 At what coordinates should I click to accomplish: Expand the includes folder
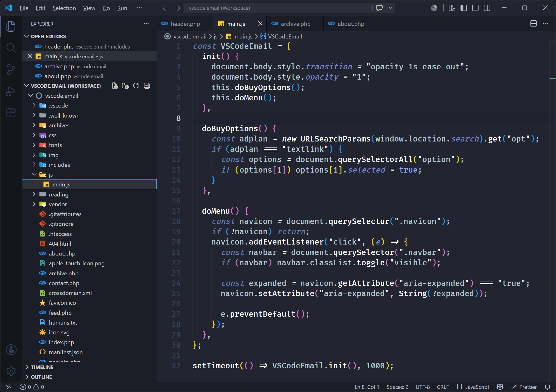click(34, 165)
